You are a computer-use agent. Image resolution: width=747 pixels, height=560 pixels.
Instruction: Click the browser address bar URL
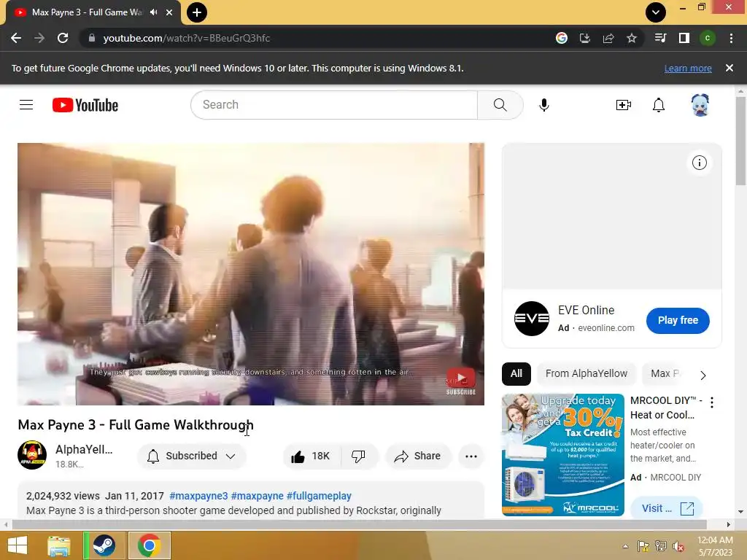coord(187,38)
